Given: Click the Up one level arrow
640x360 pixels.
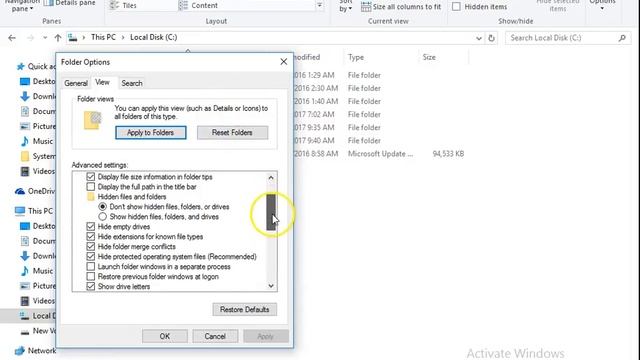Looking at the screenshot, I should click(x=58, y=38).
